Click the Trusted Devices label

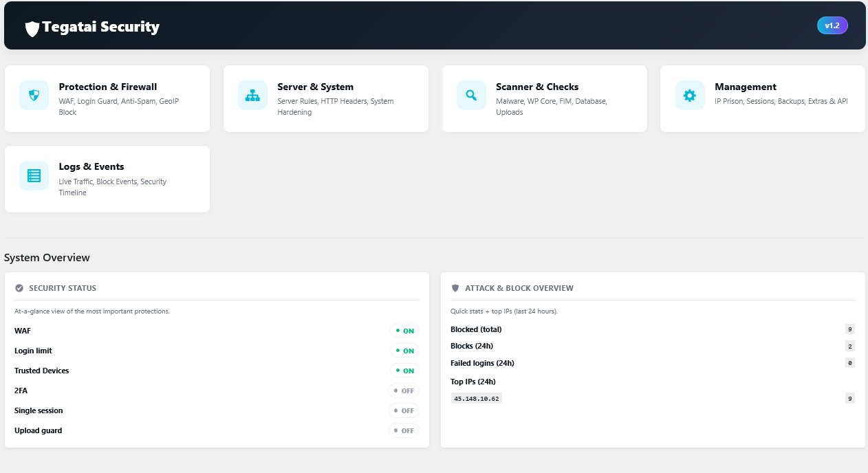tap(42, 371)
